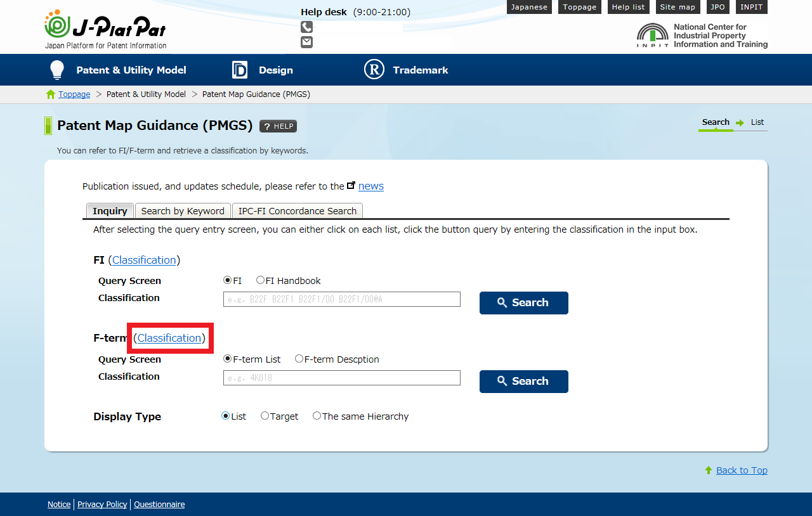Choose The same Hierarchy display type
This screenshot has height=516, width=812.
click(x=317, y=416)
